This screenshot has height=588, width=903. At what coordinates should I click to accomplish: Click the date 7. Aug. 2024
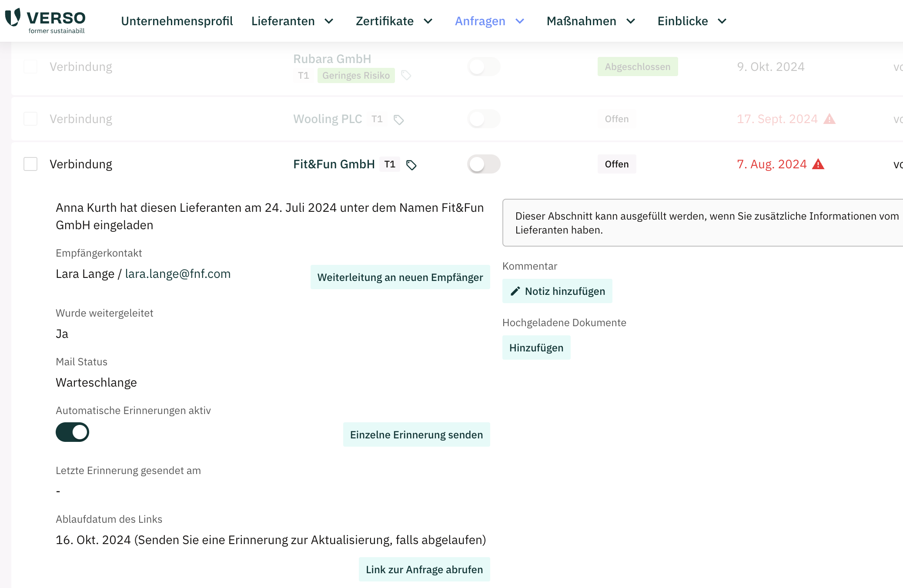click(x=772, y=164)
